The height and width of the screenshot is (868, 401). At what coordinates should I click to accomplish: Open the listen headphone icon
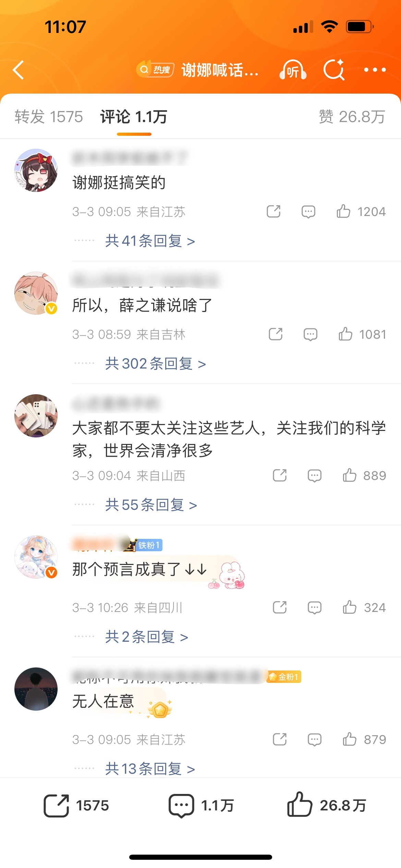293,70
